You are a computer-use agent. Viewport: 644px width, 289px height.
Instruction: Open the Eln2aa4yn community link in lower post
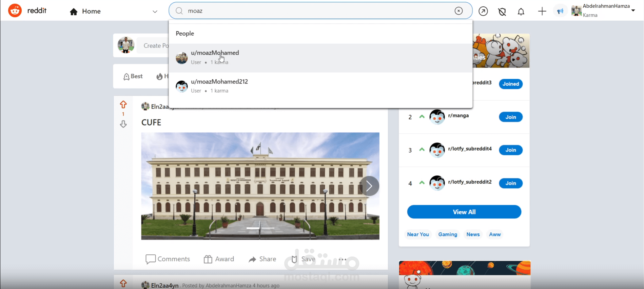point(164,286)
